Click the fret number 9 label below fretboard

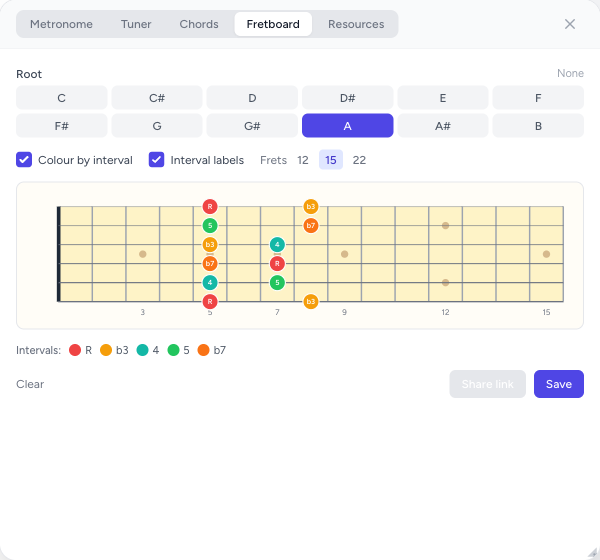(344, 312)
